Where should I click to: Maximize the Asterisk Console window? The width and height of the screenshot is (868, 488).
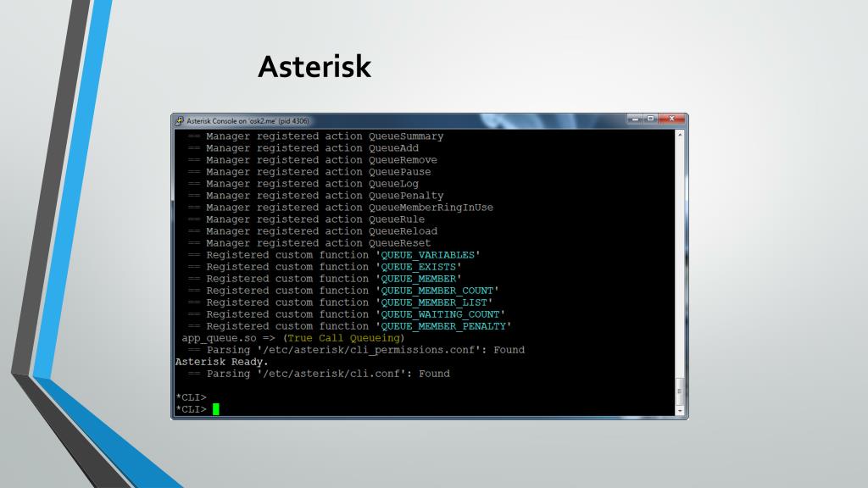(x=651, y=119)
